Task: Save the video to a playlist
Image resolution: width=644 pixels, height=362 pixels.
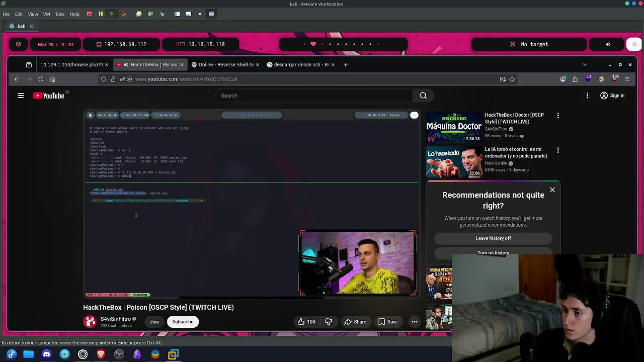Action: pos(387,322)
